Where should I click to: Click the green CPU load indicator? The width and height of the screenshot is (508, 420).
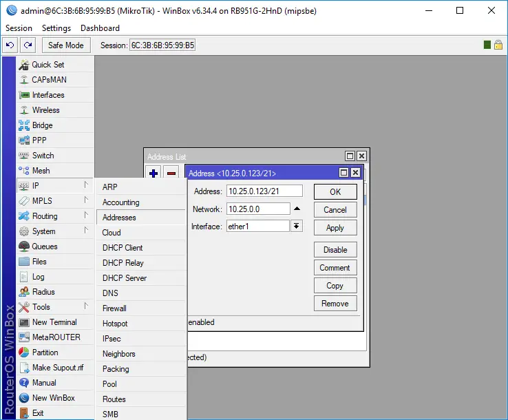487,45
